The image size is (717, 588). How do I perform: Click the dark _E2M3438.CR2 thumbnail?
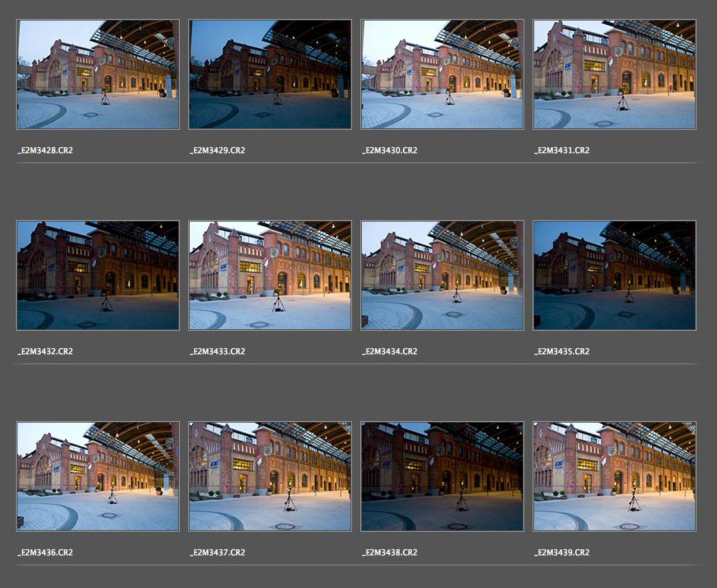pyautogui.click(x=442, y=476)
